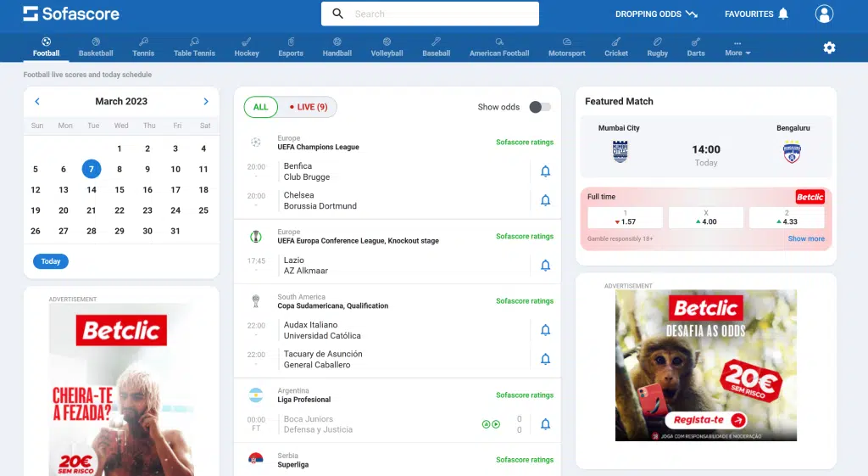Image resolution: width=868 pixels, height=476 pixels.
Task: Set bell alert for Tacuary de Asunción match
Action: tap(545, 359)
